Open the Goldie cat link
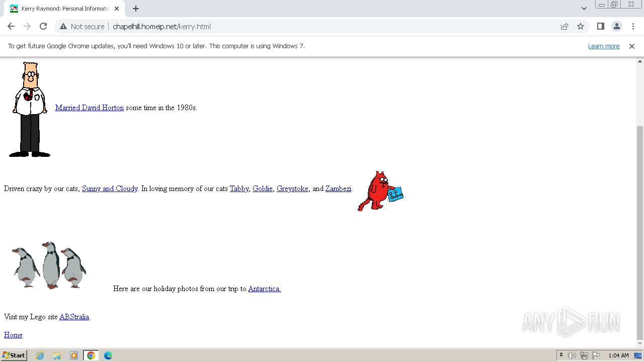 click(x=263, y=189)
